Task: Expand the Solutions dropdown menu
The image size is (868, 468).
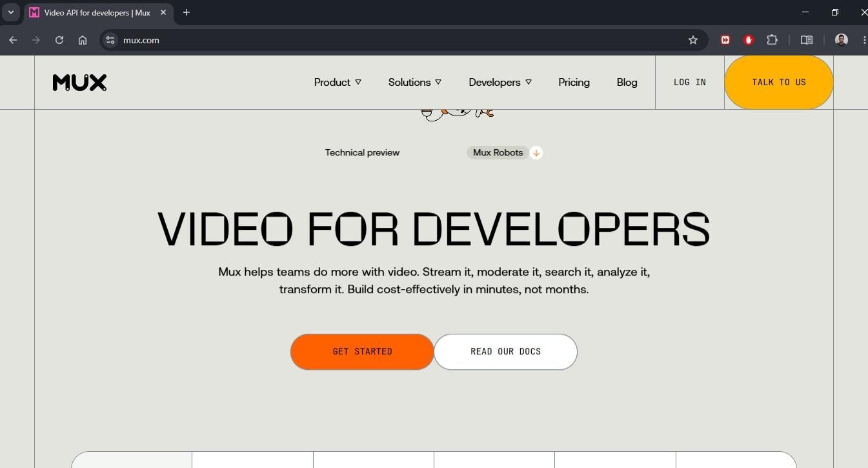Action: pyautogui.click(x=415, y=82)
